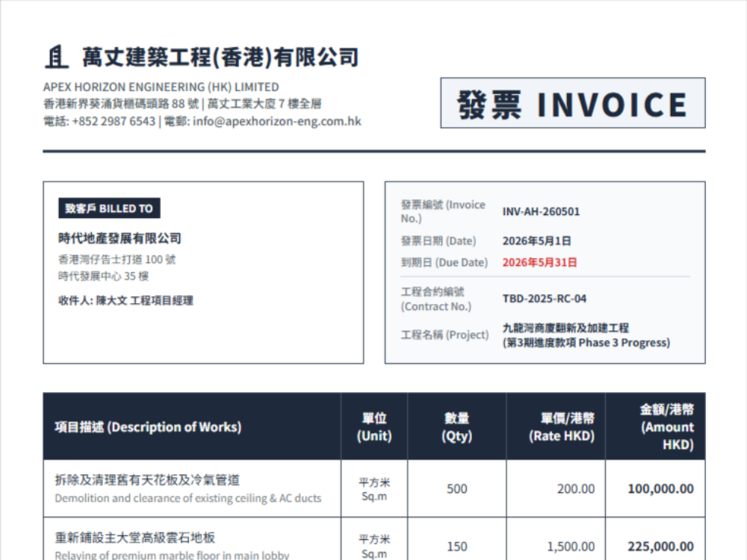
Task: Click the Rate HKD column header
Action: pyautogui.click(x=556, y=426)
